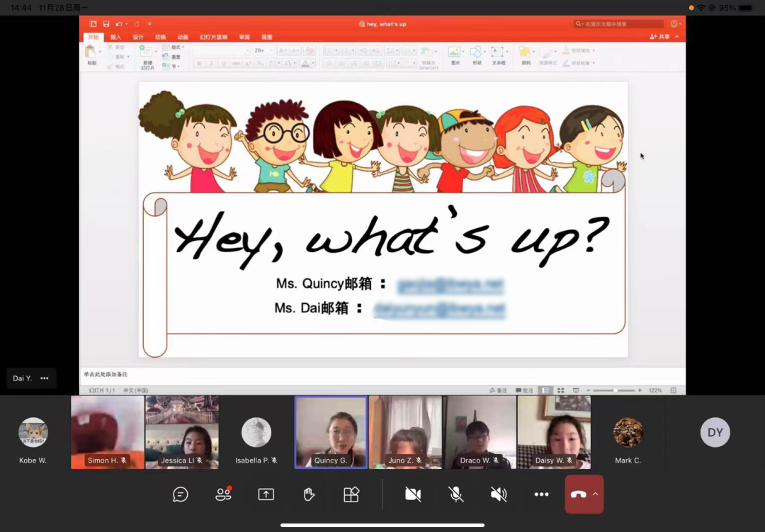The height and width of the screenshot is (532, 765).
Task: Select Quincy G.'s video thumbnail
Action: pos(331,431)
